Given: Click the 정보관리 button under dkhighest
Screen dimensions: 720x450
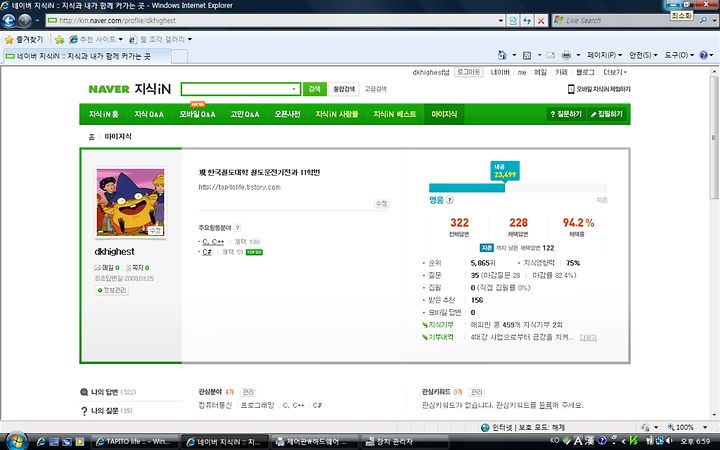Looking at the screenshot, I should 112,290.
